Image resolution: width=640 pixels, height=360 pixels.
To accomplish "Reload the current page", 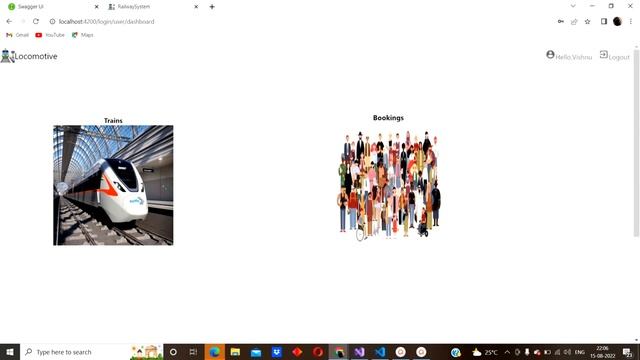I will click(x=36, y=21).
